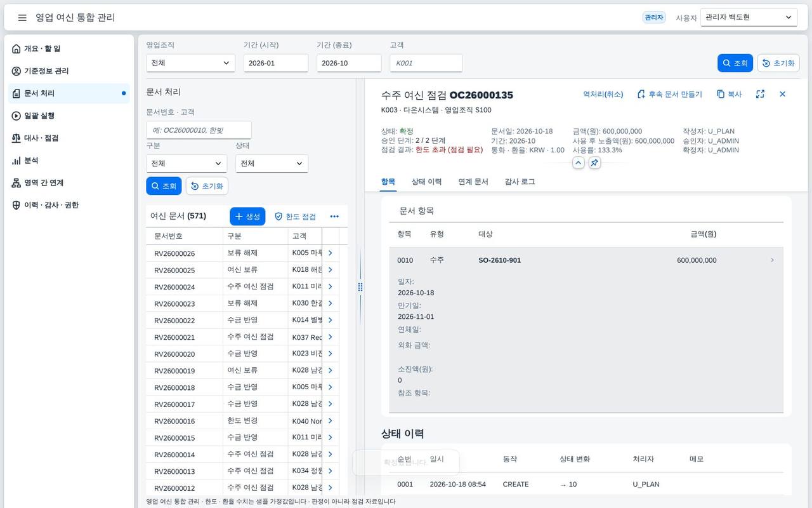Click the 한도 점검 button
The image size is (812, 508).
click(x=295, y=217)
